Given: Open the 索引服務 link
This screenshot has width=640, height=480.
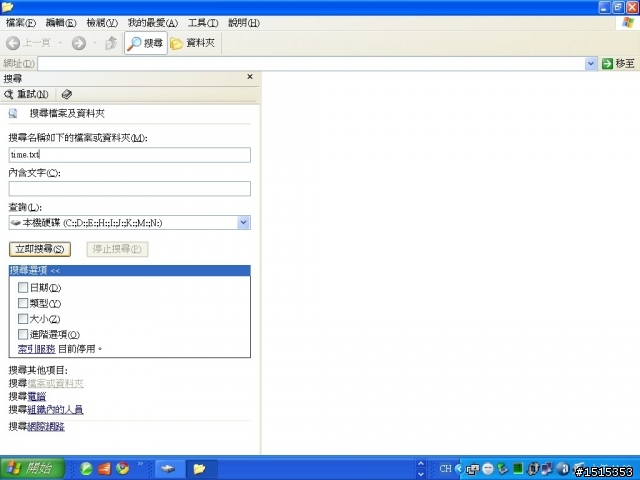Looking at the screenshot, I should (x=37, y=349).
